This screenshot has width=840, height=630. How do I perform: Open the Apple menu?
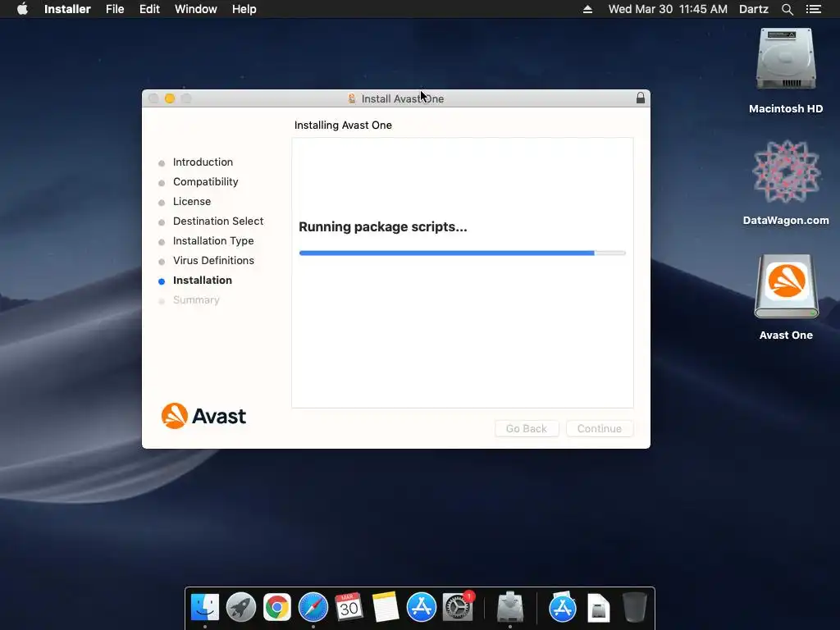(22, 9)
